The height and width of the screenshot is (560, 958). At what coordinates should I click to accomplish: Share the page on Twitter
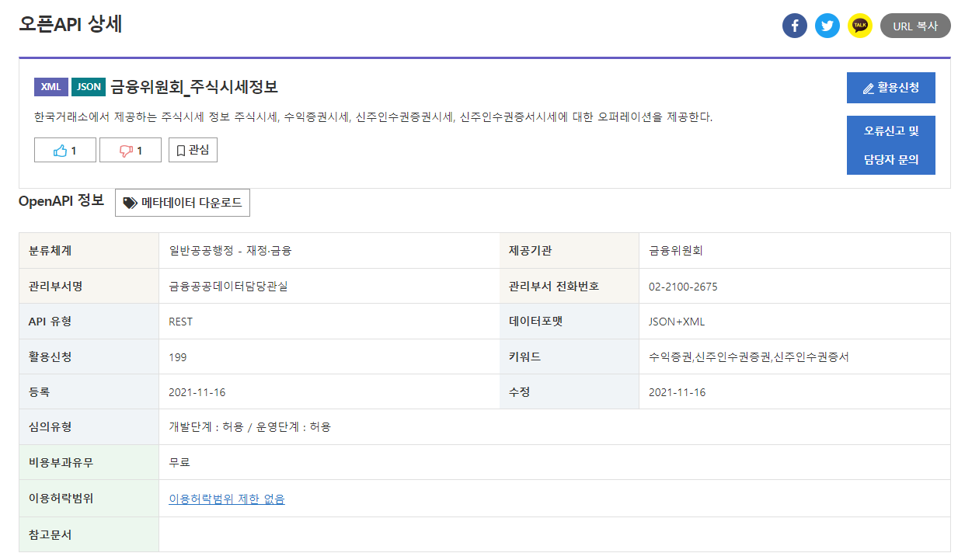[827, 26]
